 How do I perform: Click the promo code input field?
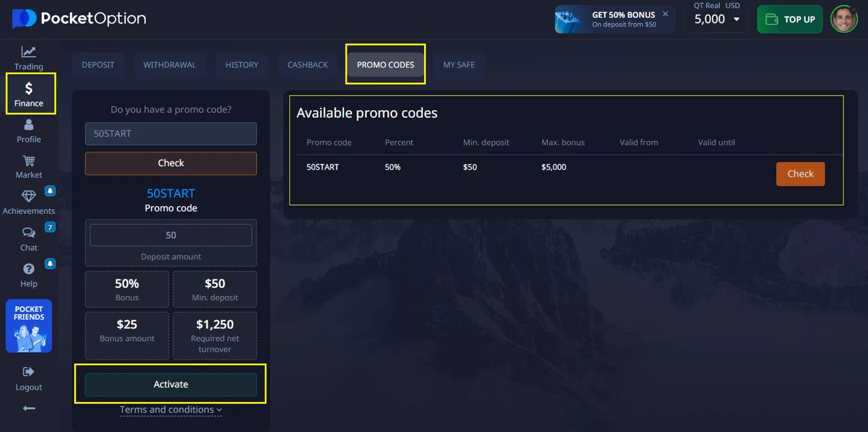(x=171, y=134)
